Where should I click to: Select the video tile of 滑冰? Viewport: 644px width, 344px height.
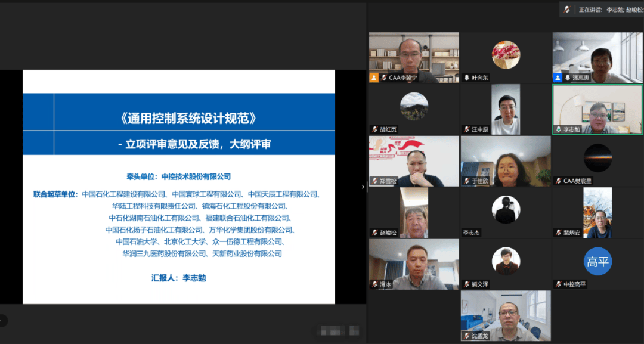tap(414, 264)
